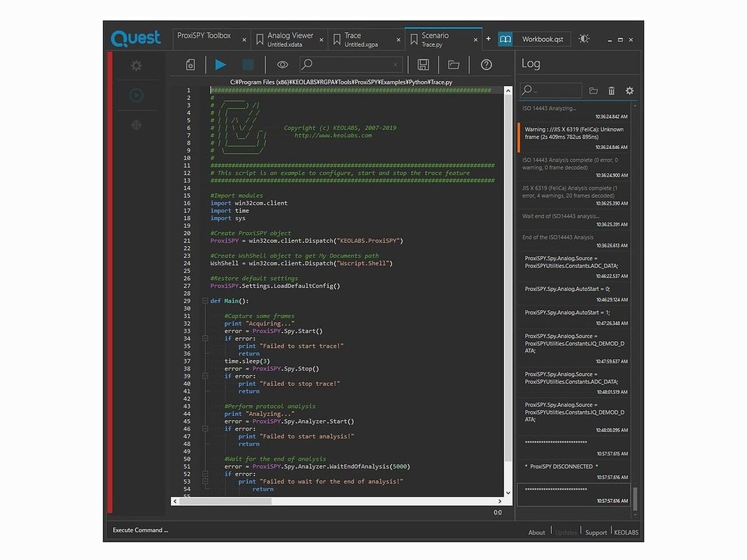This screenshot has width=747, height=560.
Task: Select the "ProxiSPY.Spy.Analog.AutoStart = 0;" log entry
Action: 574,294
